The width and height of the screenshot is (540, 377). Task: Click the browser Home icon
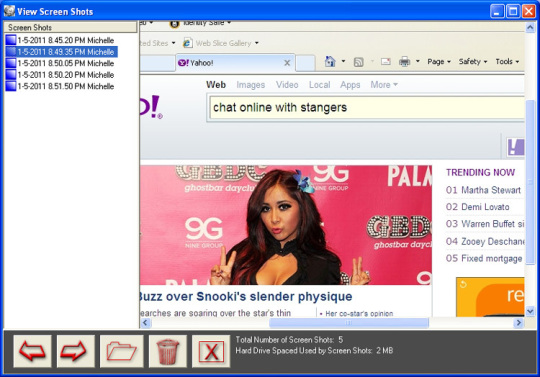[x=330, y=62]
